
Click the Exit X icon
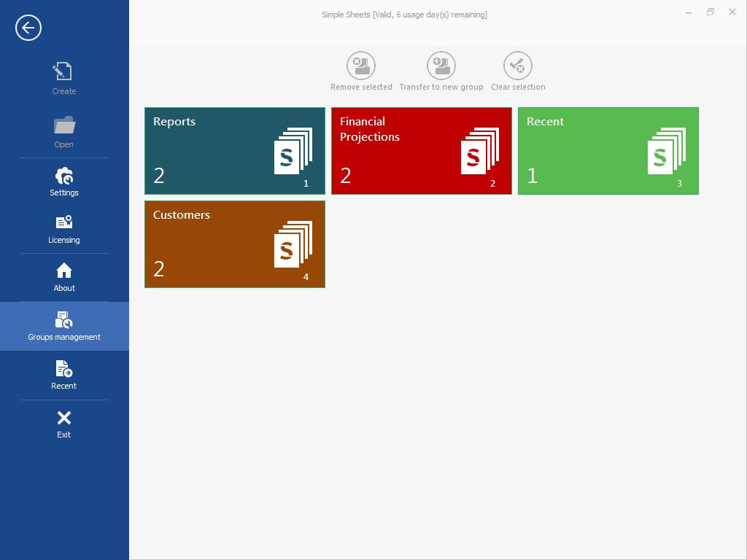[64, 418]
